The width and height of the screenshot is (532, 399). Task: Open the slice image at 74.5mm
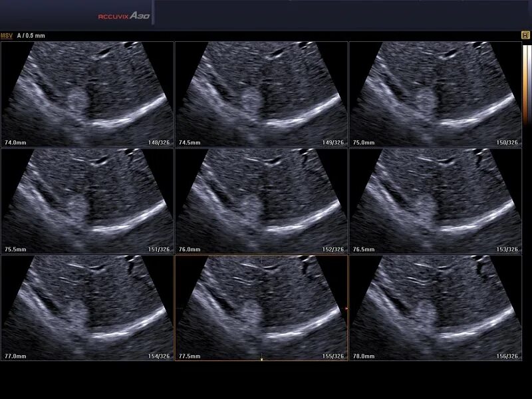[261, 94]
